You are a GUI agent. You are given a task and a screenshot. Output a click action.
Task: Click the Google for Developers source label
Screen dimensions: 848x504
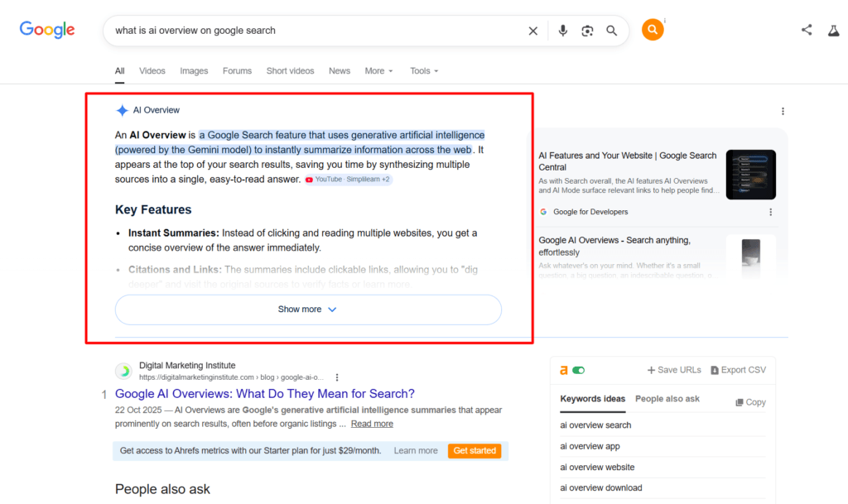pyautogui.click(x=590, y=212)
